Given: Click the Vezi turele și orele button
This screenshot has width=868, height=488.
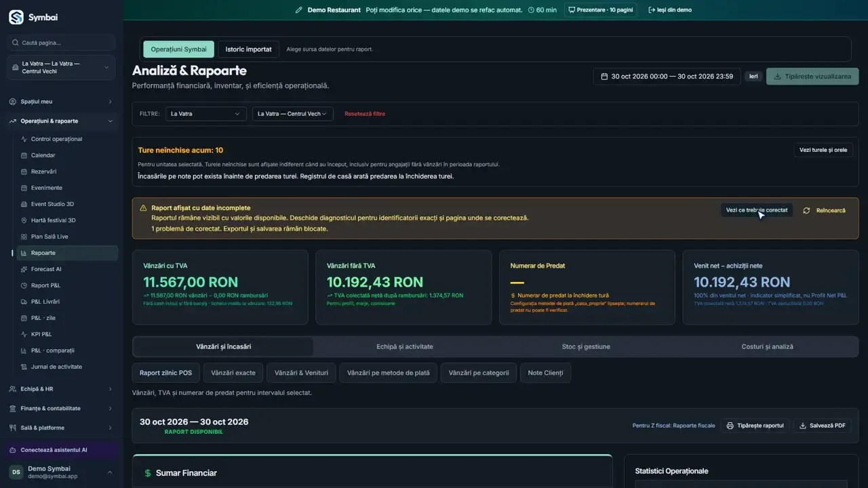Looking at the screenshot, I should pos(823,150).
